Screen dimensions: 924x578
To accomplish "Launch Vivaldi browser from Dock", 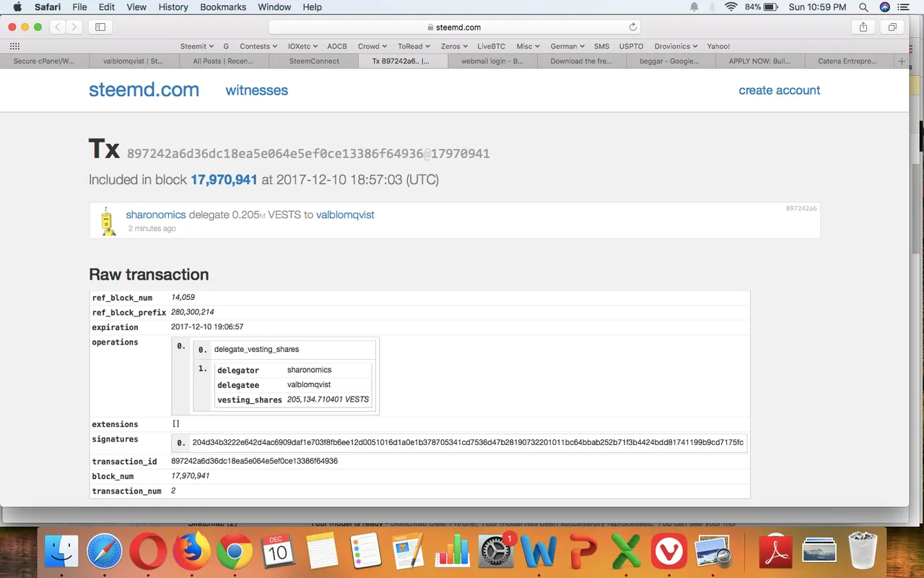I will 669,553.
